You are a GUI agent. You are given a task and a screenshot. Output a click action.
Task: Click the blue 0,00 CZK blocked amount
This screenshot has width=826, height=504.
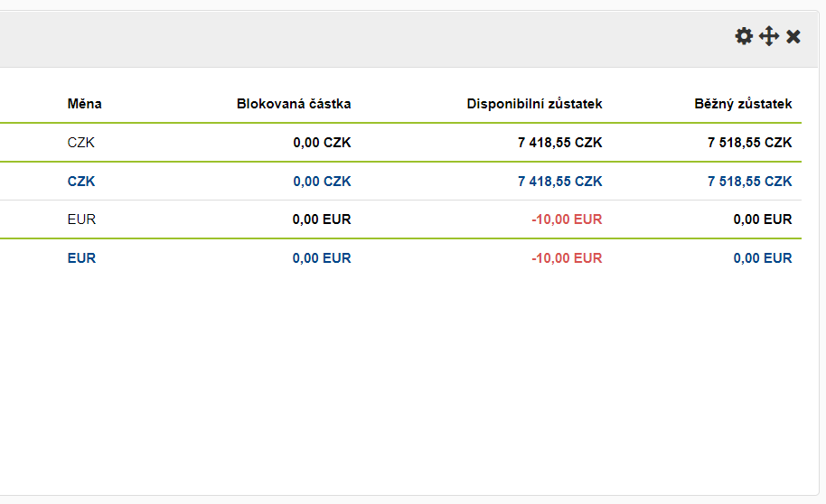click(x=322, y=182)
